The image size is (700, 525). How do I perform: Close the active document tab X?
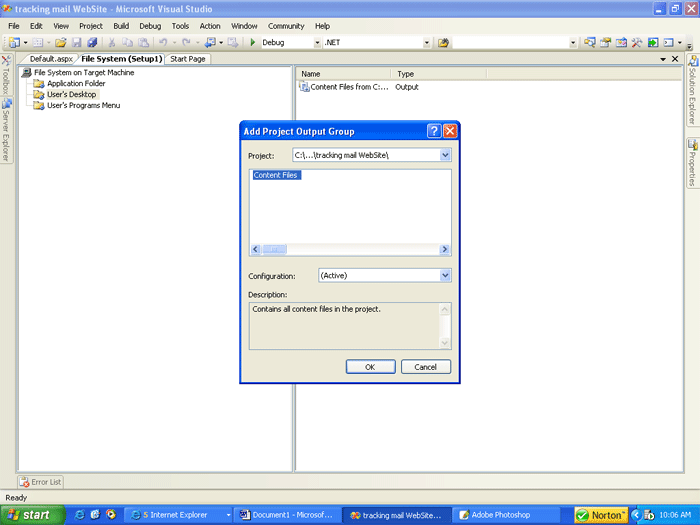[675, 59]
